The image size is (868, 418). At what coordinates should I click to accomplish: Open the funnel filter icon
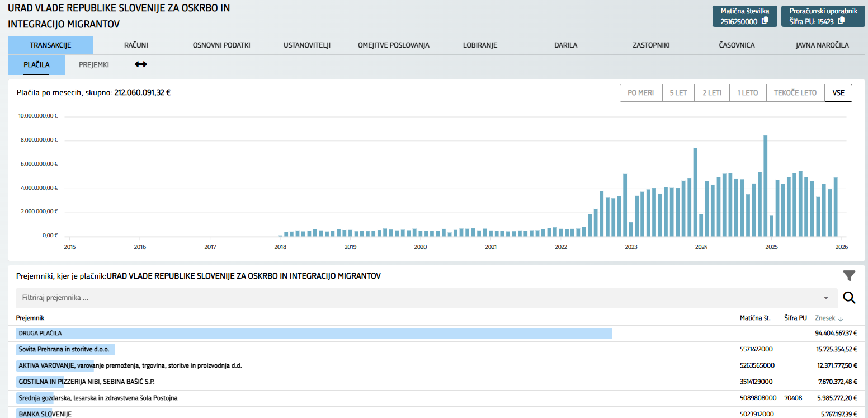click(849, 275)
